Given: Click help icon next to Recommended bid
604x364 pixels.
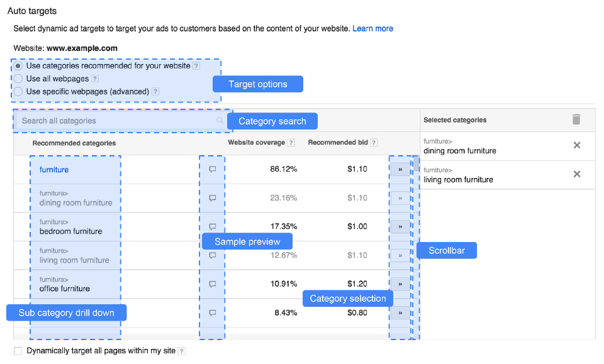Looking at the screenshot, I should (374, 143).
